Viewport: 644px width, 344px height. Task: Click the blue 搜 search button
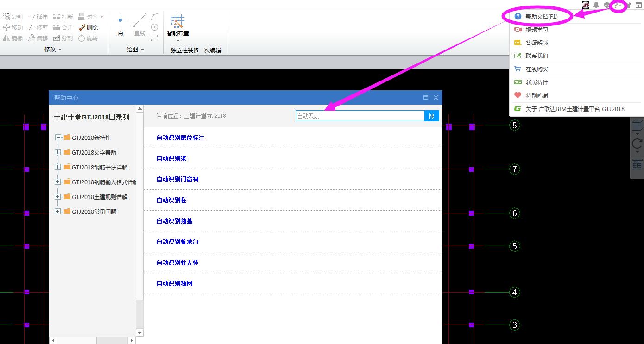432,116
